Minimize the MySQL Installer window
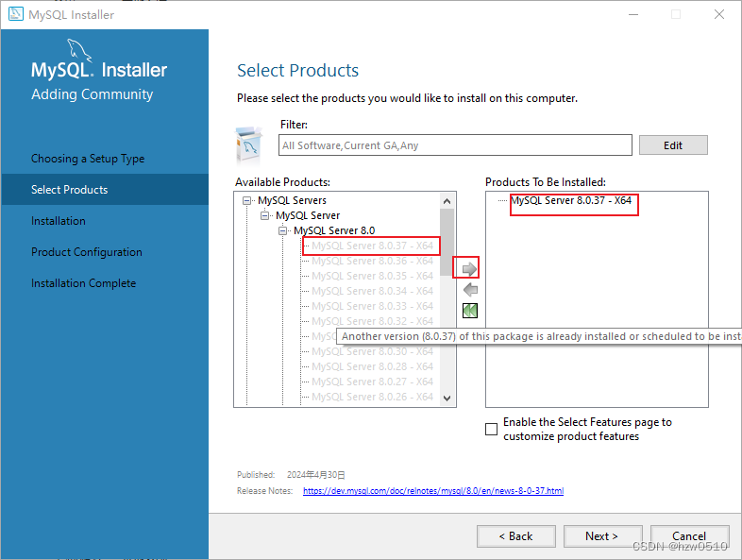The width and height of the screenshot is (742, 560). point(633,14)
